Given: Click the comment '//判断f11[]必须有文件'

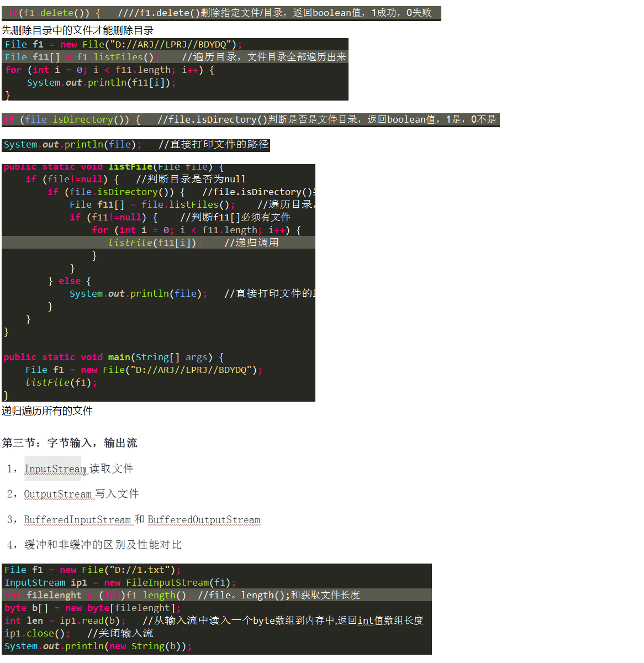Looking at the screenshot, I should coord(235,218).
